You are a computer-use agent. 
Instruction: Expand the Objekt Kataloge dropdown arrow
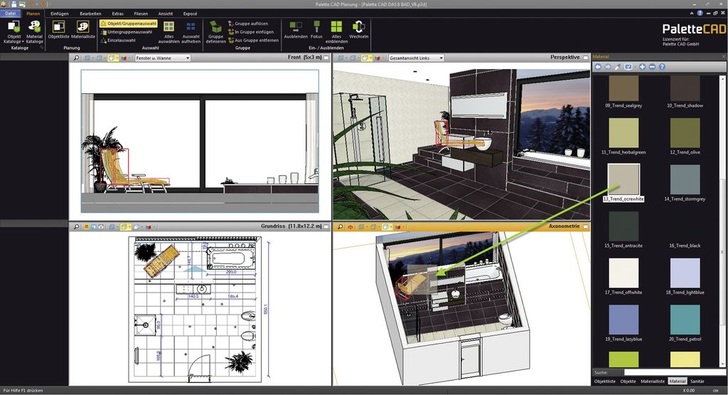(23, 42)
